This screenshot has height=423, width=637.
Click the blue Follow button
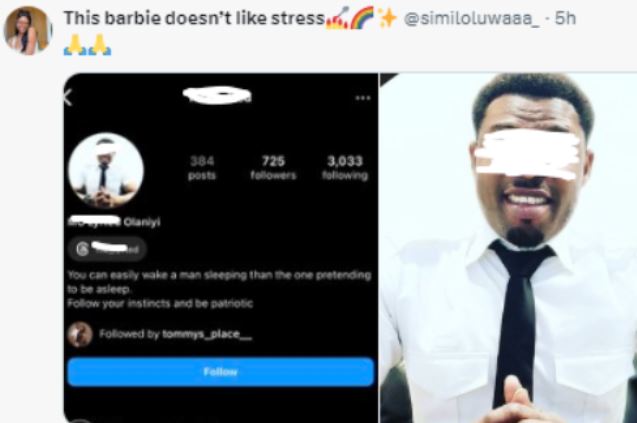point(221,372)
